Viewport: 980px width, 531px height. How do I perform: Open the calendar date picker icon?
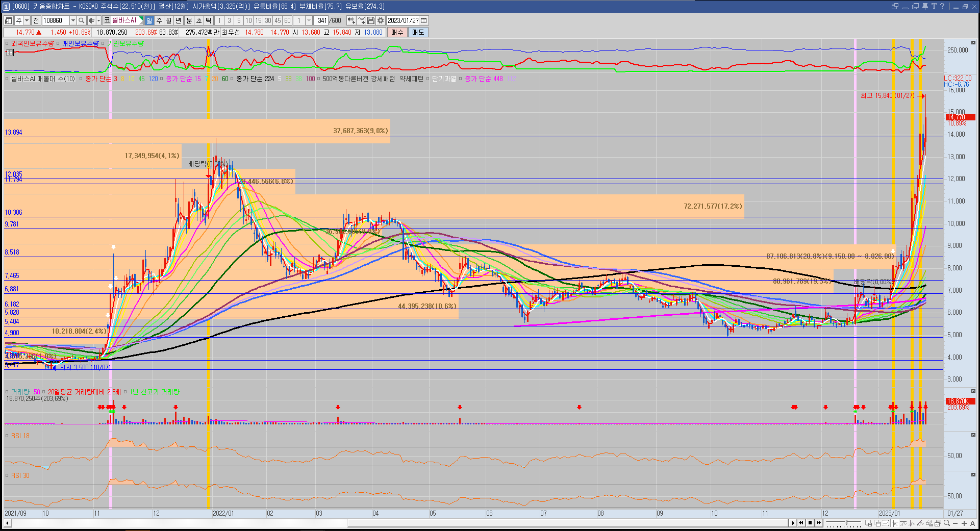click(x=424, y=20)
